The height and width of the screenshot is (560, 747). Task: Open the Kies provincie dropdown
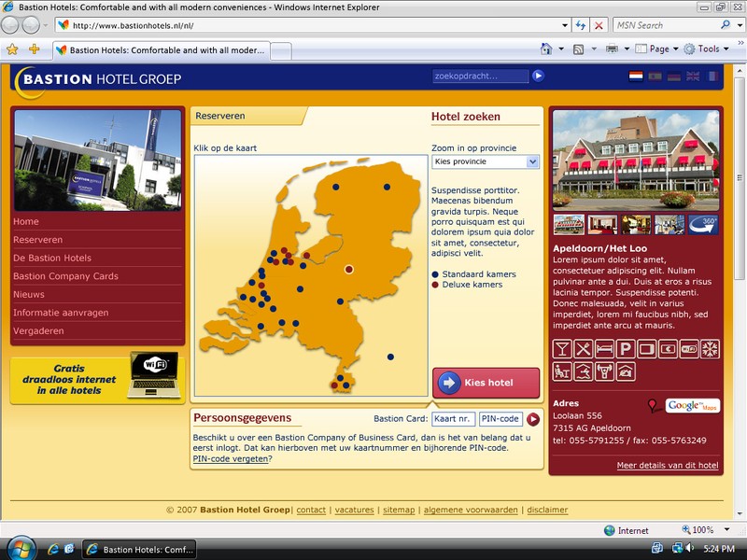pos(486,161)
